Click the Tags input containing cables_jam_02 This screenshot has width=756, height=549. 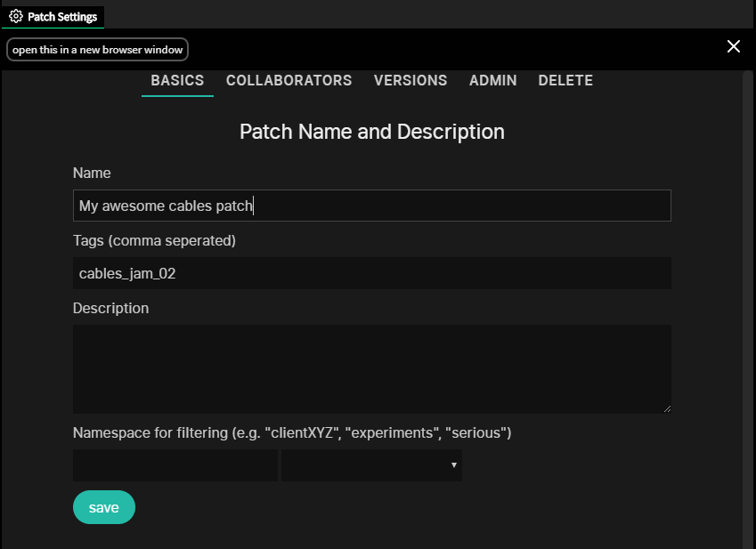371,273
